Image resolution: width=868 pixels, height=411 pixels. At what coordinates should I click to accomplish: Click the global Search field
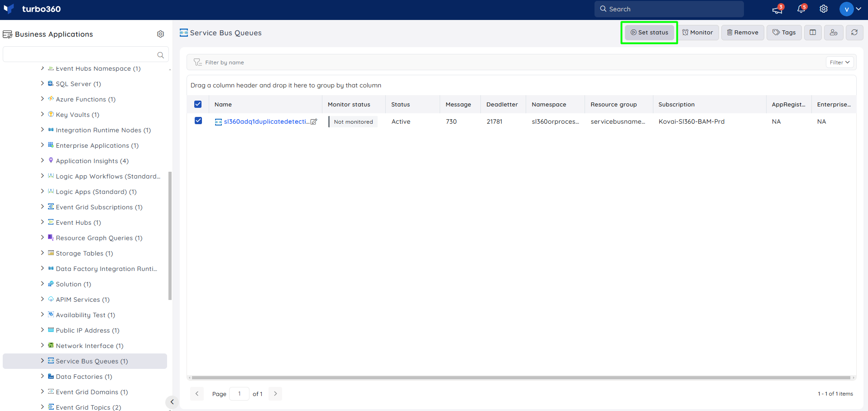coord(669,9)
